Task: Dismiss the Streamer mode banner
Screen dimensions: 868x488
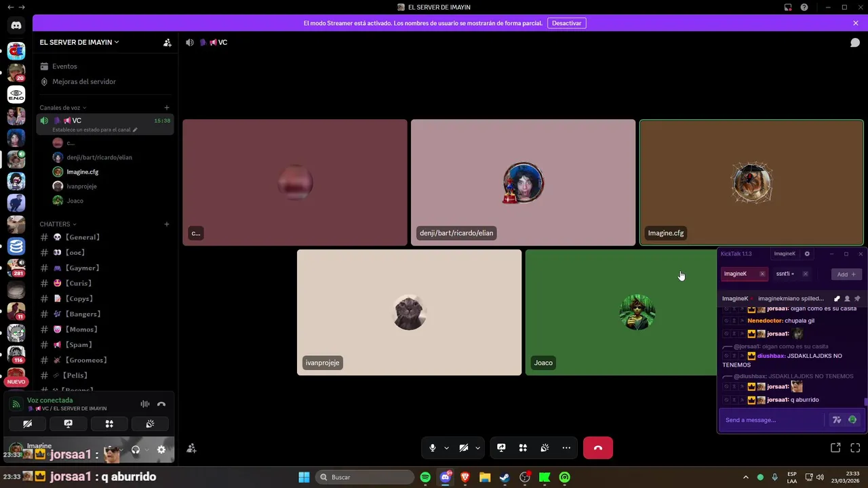Action: coord(856,23)
